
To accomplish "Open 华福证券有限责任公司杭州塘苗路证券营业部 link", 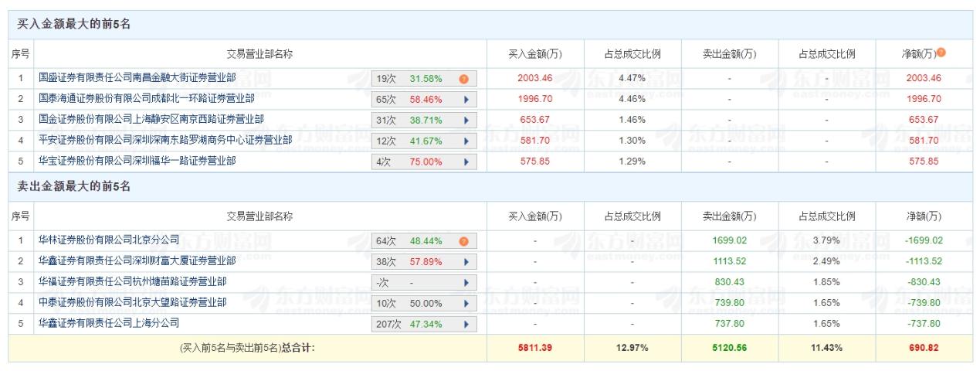I will 133,282.
